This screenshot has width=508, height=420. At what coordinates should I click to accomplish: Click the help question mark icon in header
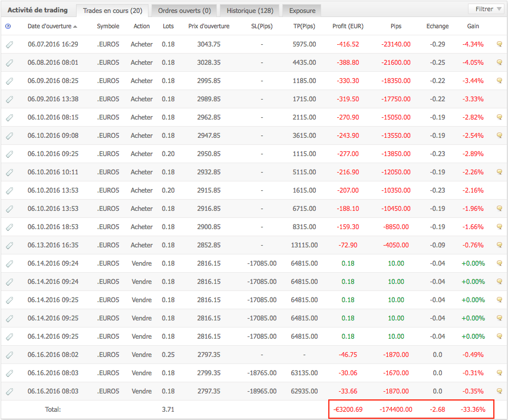tap(8, 27)
